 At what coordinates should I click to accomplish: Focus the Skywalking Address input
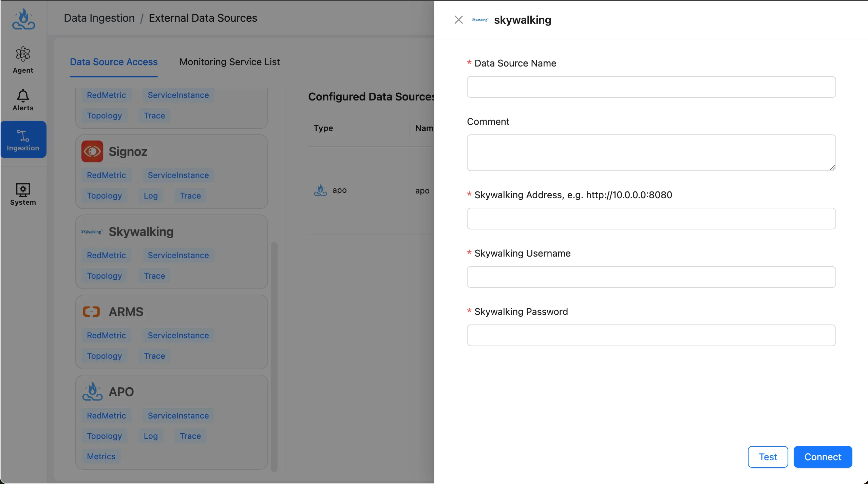[x=651, y=219]
